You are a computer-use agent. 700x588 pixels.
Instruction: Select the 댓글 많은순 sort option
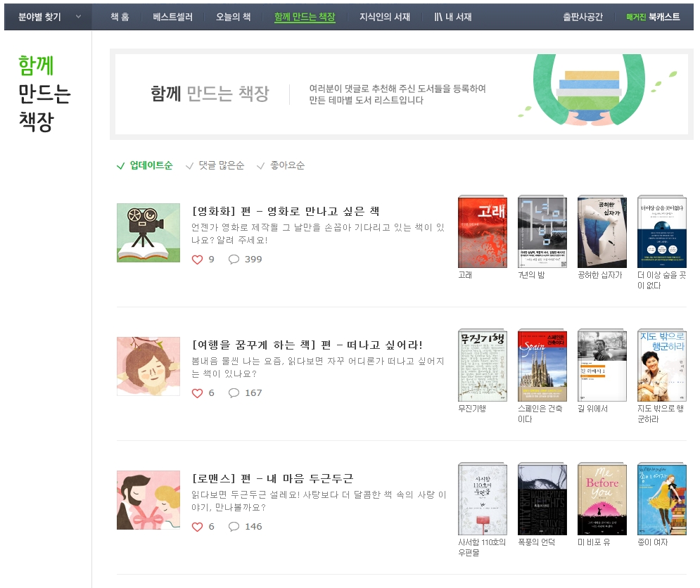pos(215,166)
